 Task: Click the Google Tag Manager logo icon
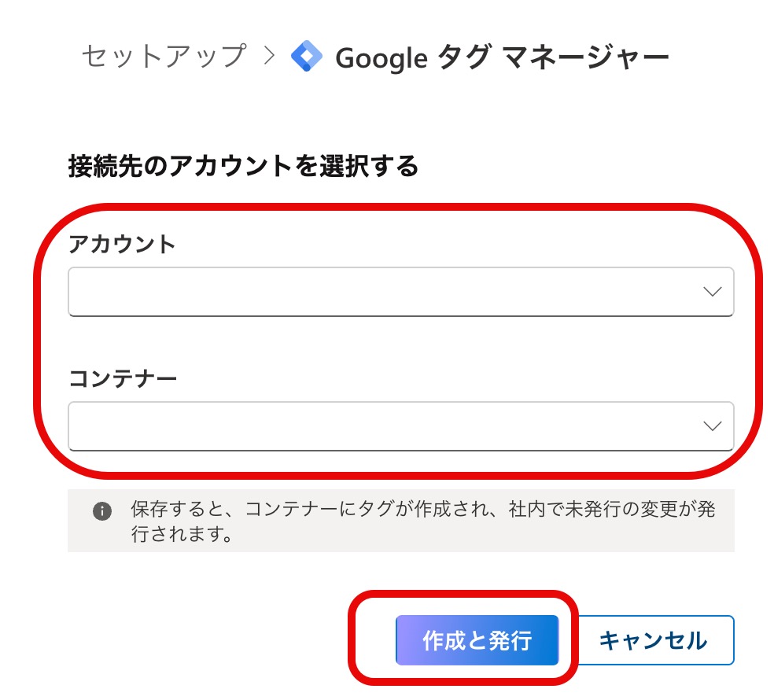click(x=306, y=57)
